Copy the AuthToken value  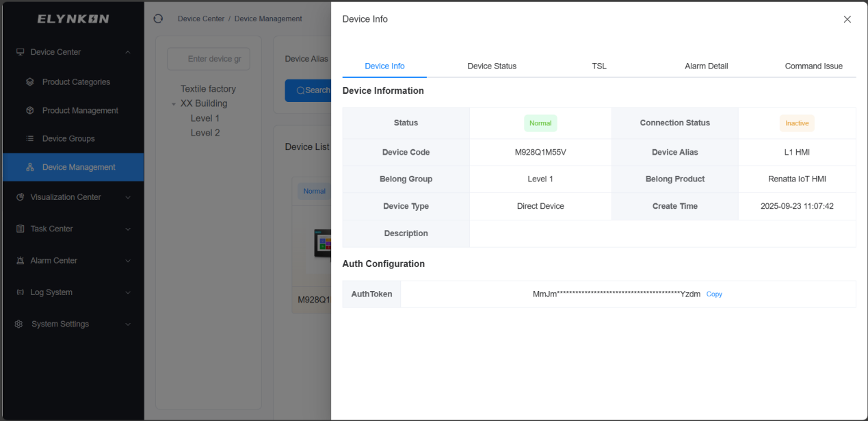click(714, 294)
